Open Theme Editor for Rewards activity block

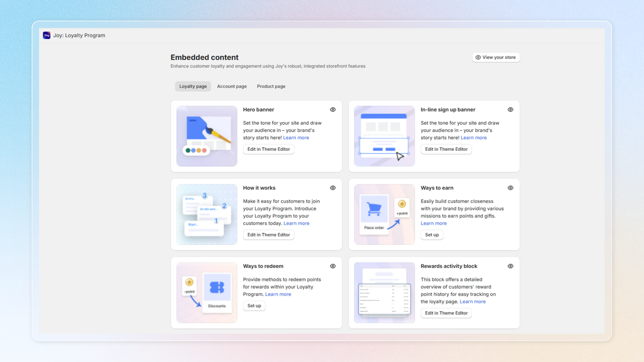[446, 313]
